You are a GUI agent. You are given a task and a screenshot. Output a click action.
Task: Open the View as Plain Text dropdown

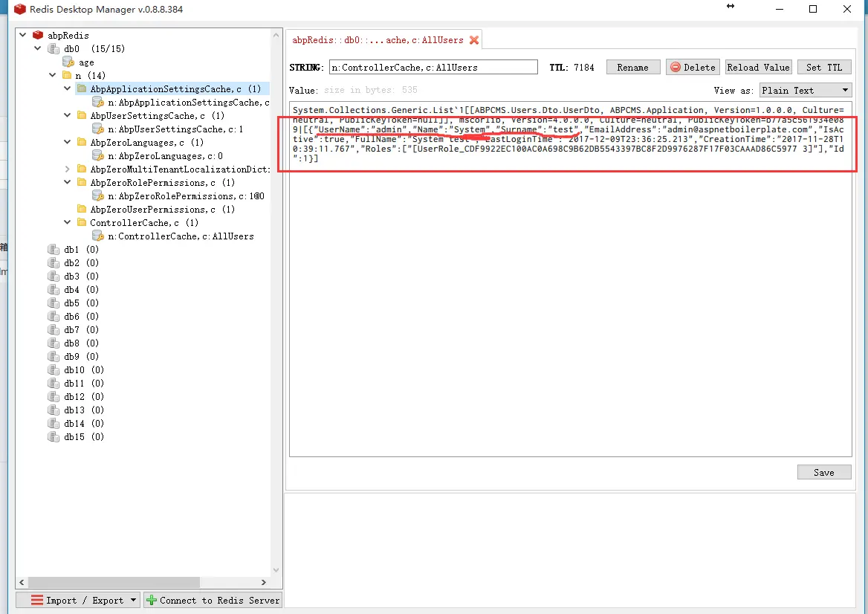[805, 90]
